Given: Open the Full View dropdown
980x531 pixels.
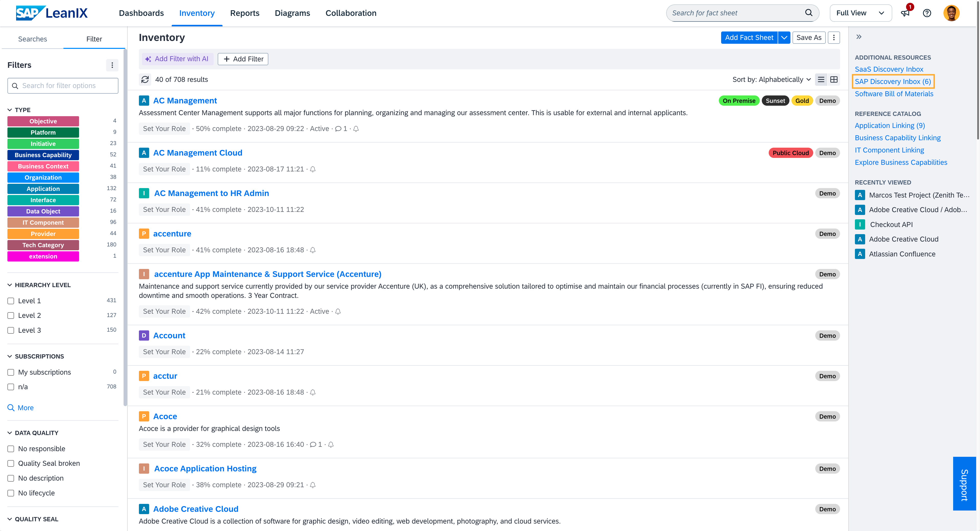Looking at the screenshot, I should coord(860,13).
